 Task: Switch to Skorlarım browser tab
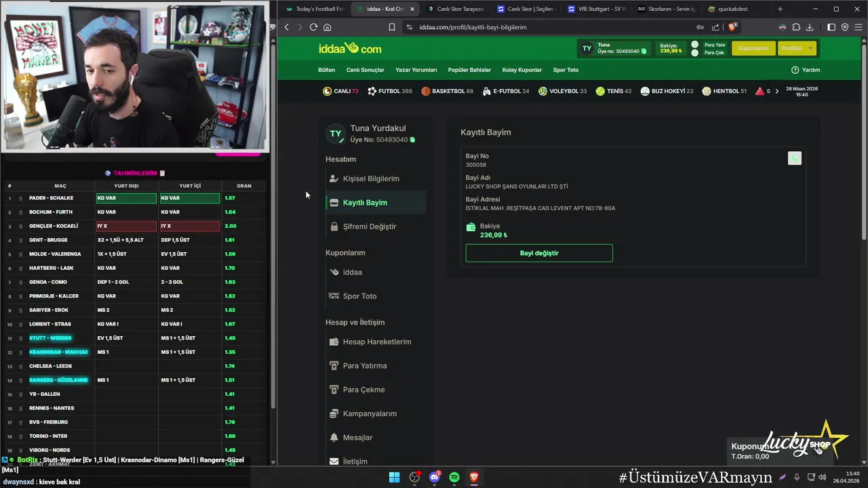(667, 9)
